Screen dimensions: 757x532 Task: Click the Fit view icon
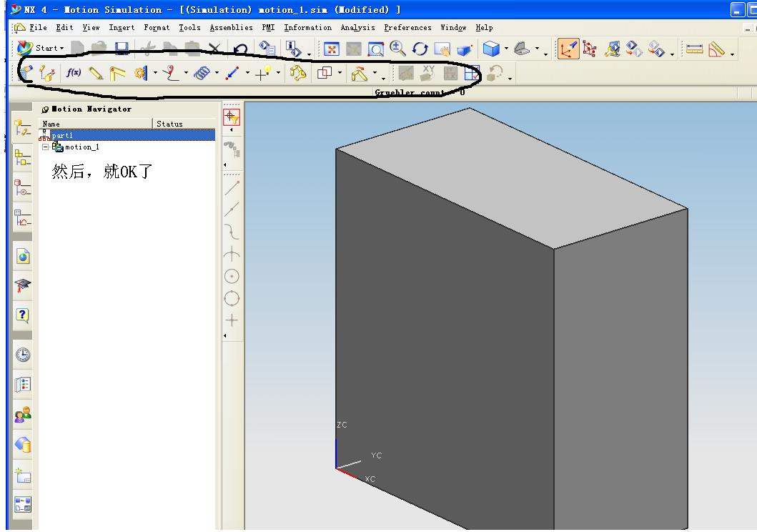331,49
